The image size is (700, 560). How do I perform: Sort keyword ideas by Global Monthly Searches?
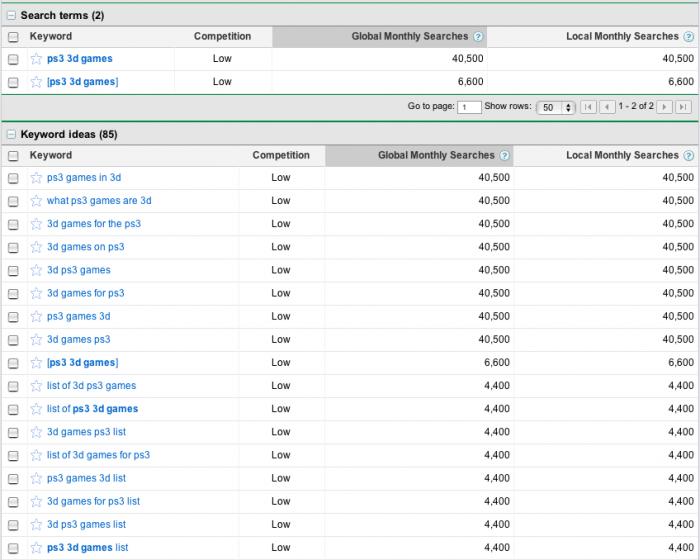436,155
